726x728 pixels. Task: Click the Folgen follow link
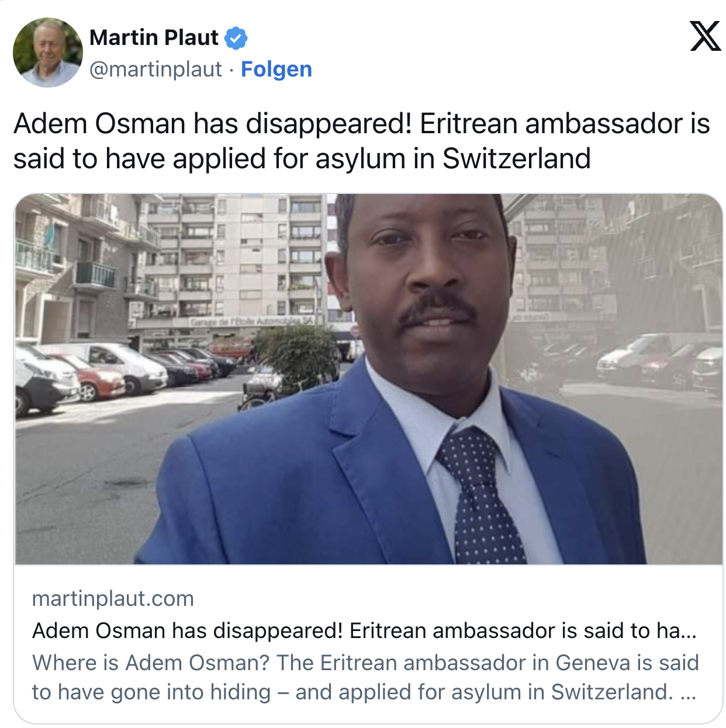[x=276, y=69]
